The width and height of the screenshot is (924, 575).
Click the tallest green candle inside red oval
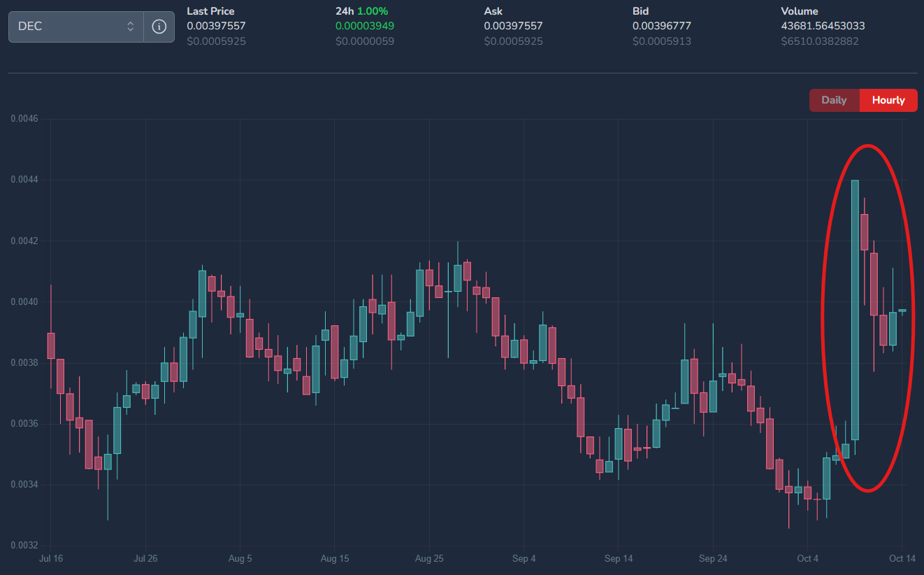point(855,310)
